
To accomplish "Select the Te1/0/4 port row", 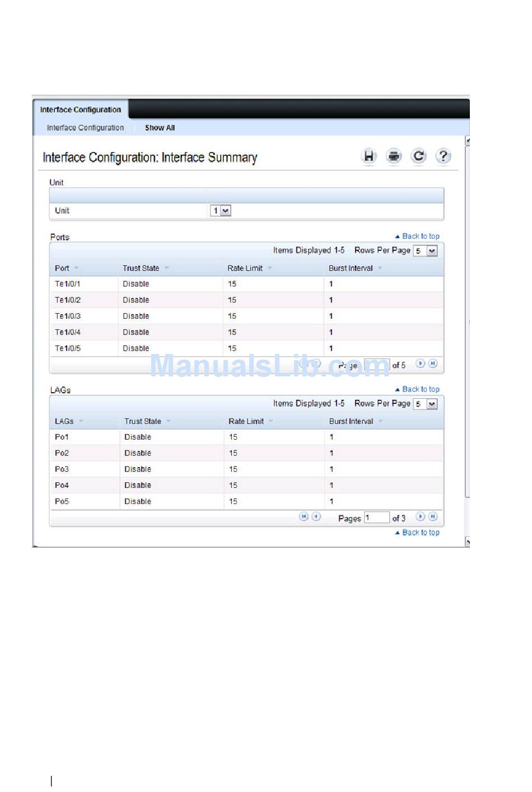I will pyautogui.click(x=246, y=332).
